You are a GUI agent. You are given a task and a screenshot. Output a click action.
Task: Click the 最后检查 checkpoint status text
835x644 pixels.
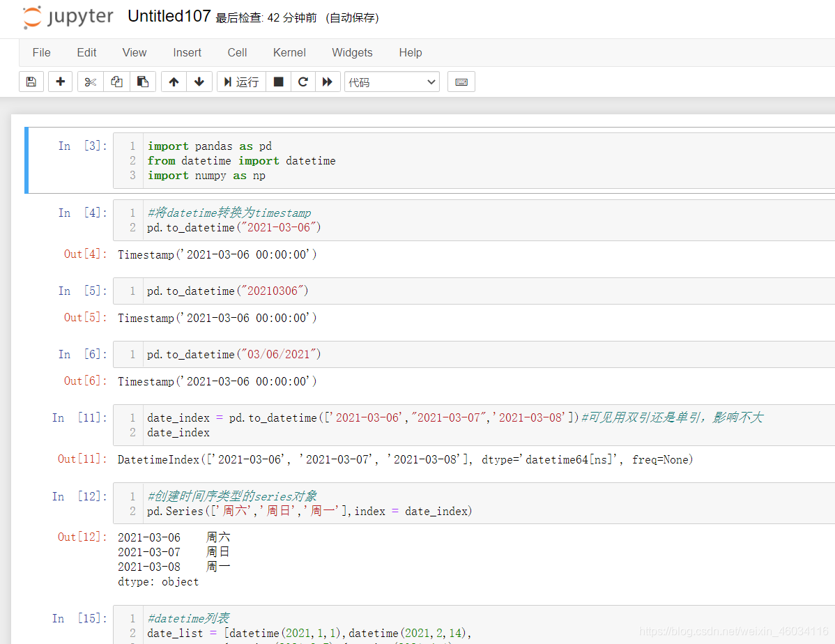pos(266,17)
